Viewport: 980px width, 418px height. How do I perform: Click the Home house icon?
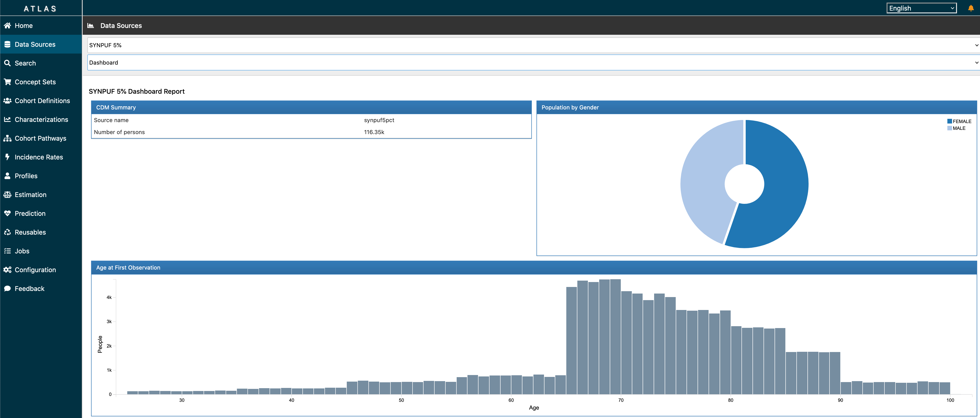(x=7, y=26)
